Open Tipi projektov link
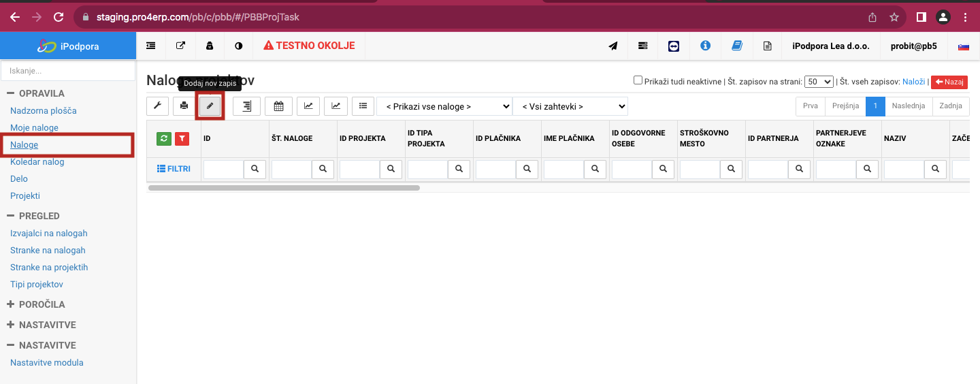 tap(37, 284)
